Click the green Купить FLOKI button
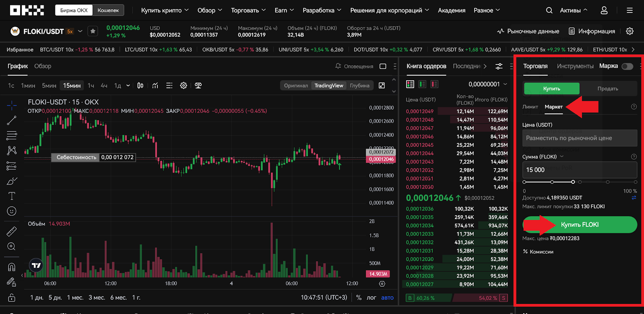This screenshot has width=644, height=314. tap(580, 225)
